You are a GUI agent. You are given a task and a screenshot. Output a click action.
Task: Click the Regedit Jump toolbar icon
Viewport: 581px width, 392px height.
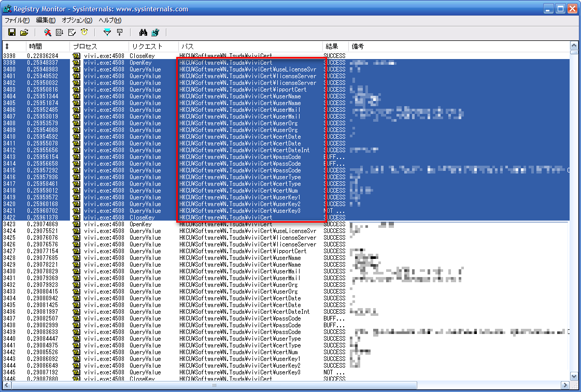[155, 33]
